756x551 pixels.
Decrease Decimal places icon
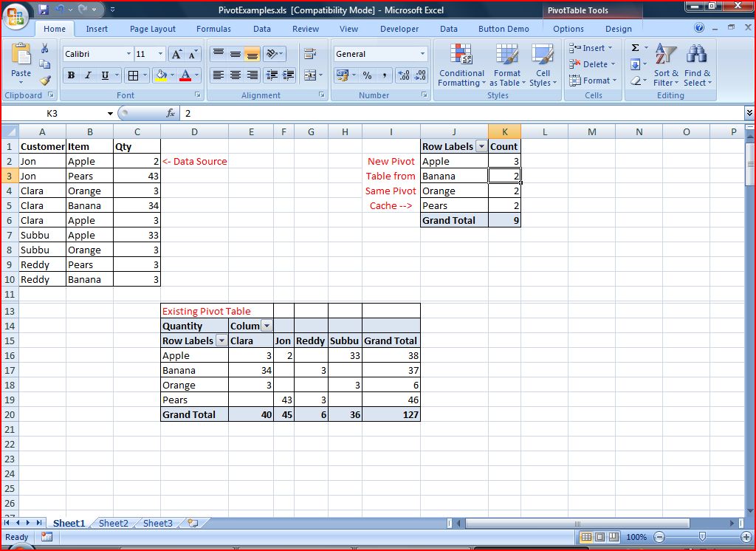pyautogui.click(x=420, y=75)
